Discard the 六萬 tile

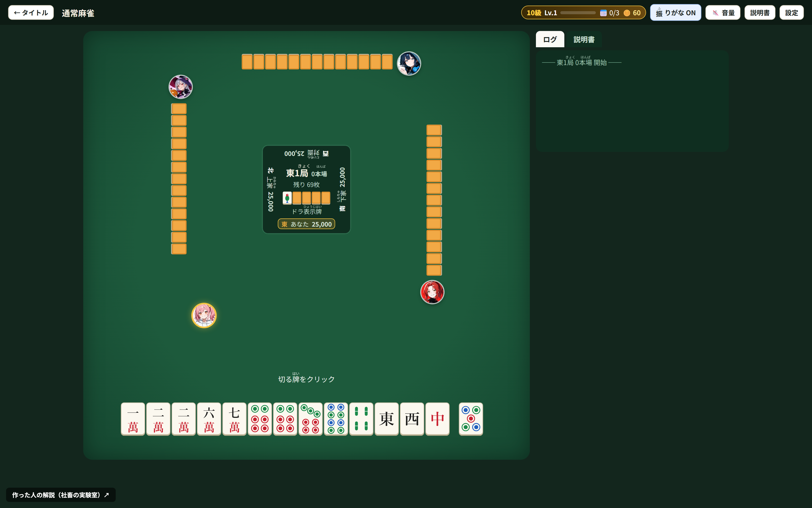pyautogui.click(x=209, y=419)
